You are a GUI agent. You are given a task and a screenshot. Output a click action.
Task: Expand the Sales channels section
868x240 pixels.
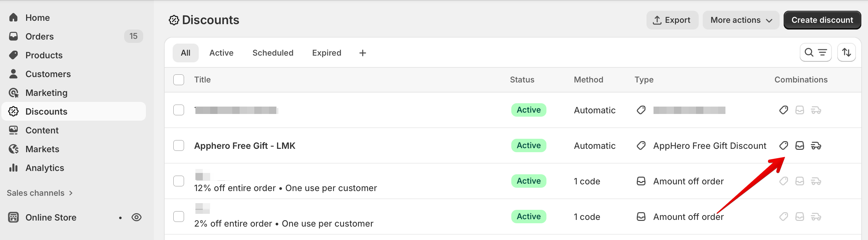tap(40, 193)
